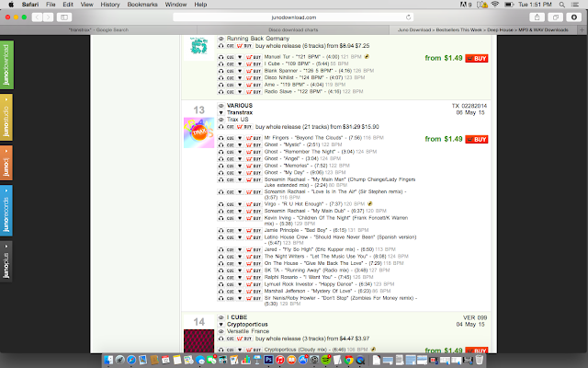Open Safari downloads toolbar icon
This screenshot has height=368, width=588.
pos(573,17)
